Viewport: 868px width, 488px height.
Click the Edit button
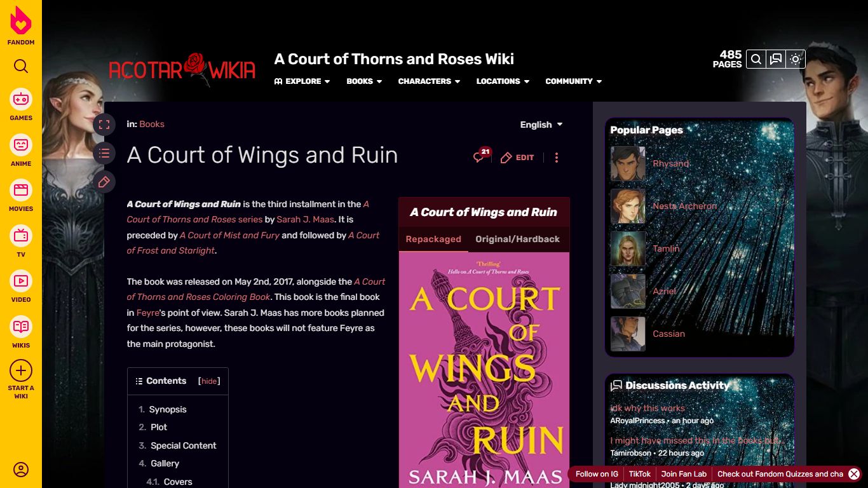pos(517,158)
